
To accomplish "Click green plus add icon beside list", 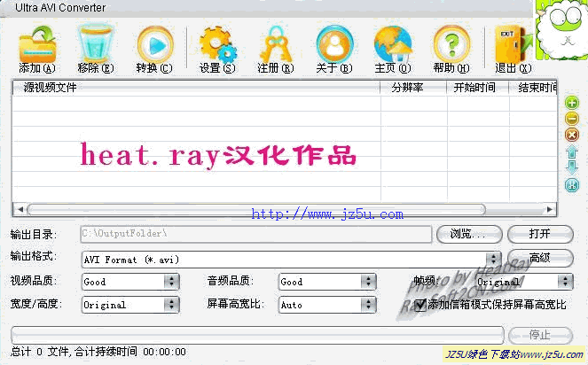I will click(x=572, y=103).
